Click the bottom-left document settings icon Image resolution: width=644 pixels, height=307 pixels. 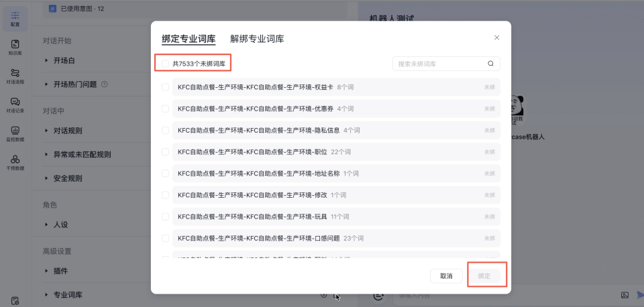tap(15, 300)
